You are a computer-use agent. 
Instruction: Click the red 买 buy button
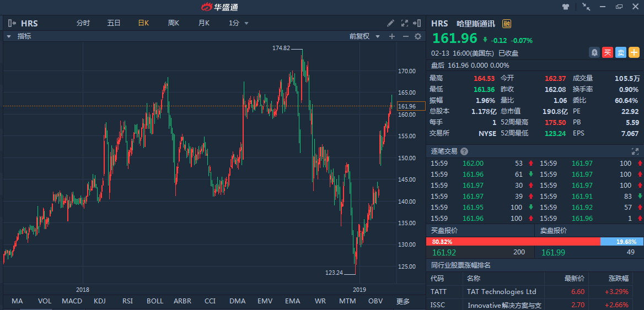[608, 52]
